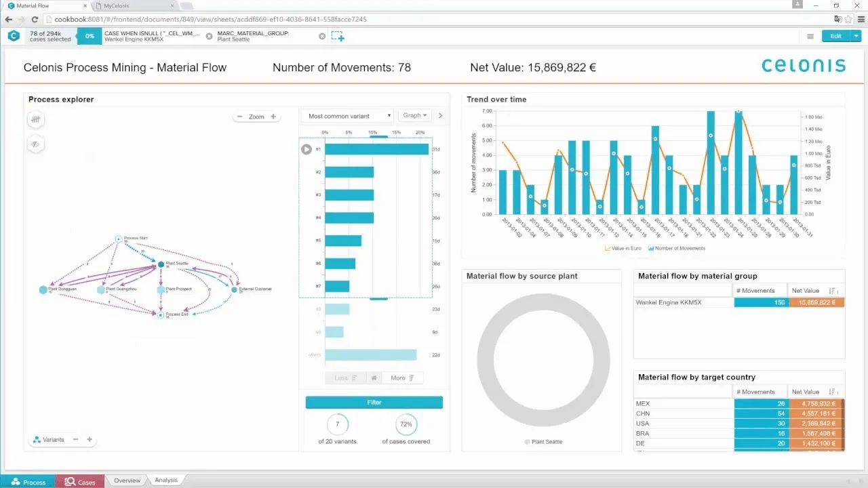Reload the browser page
The width and height of the screenshot is (868, 488).
point(35,19)
